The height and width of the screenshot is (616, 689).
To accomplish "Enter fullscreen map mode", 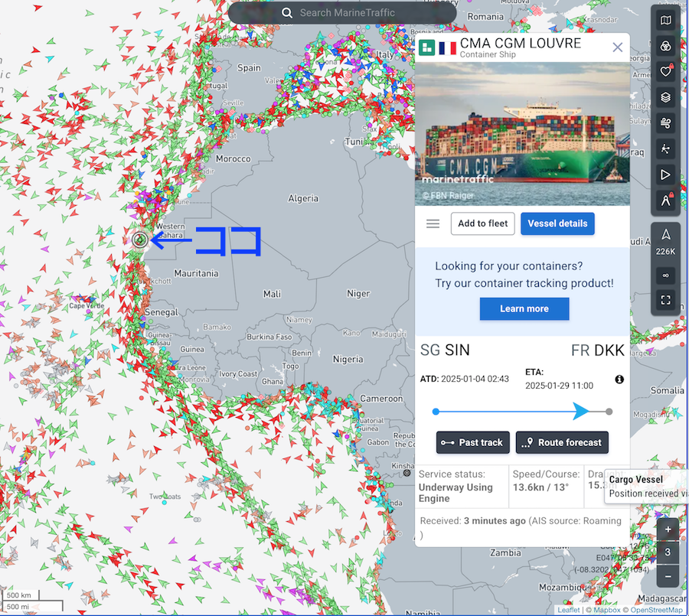I will [666, 300].
